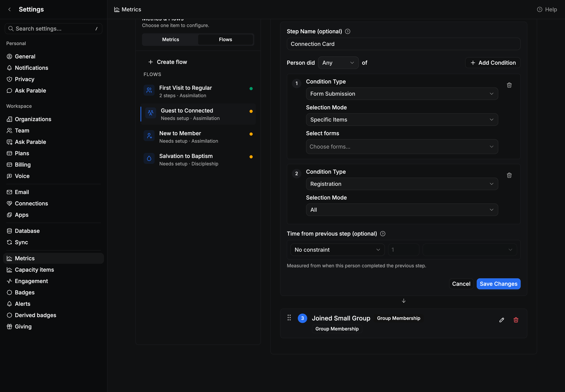Image resolution: width=565 pixels, height=392 pixels.
Task: Open the No constraint dropdown
Action: (x=337, y=250)
